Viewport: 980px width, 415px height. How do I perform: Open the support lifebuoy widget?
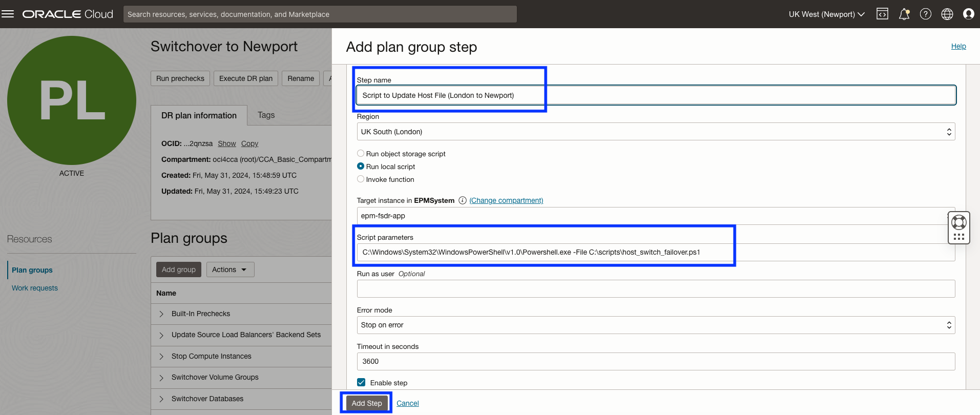959,222
